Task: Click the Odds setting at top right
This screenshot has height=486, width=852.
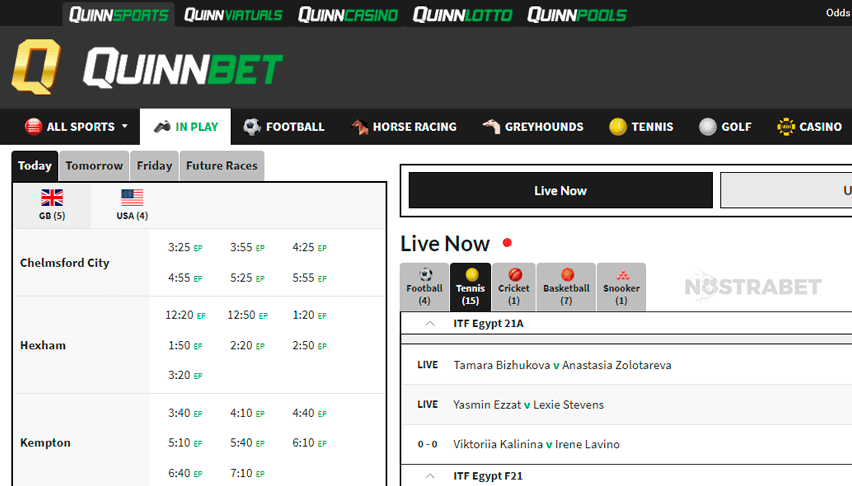Action: pos(838,13)
